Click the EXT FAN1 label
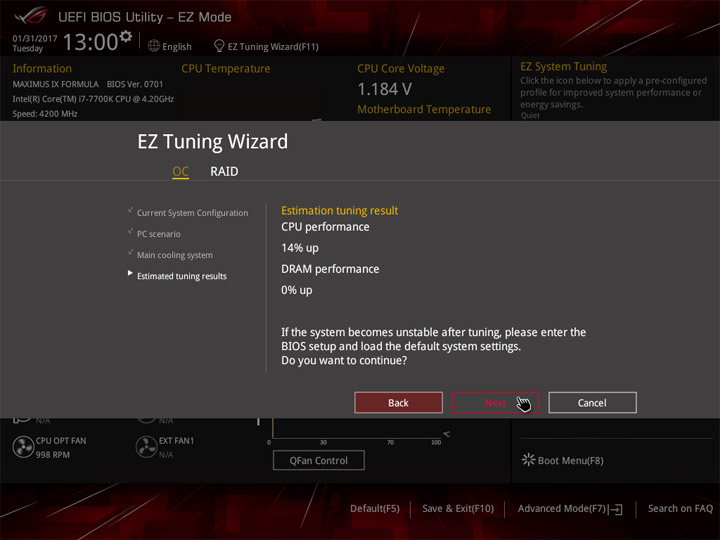Image resolution: width=720 pixels, height=540 pixels. pos(176,440)
